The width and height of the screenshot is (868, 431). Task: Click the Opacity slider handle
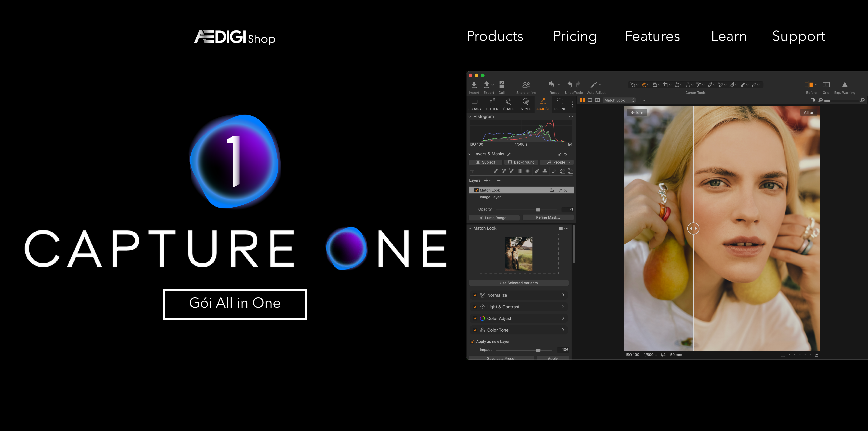coord(538,210)
